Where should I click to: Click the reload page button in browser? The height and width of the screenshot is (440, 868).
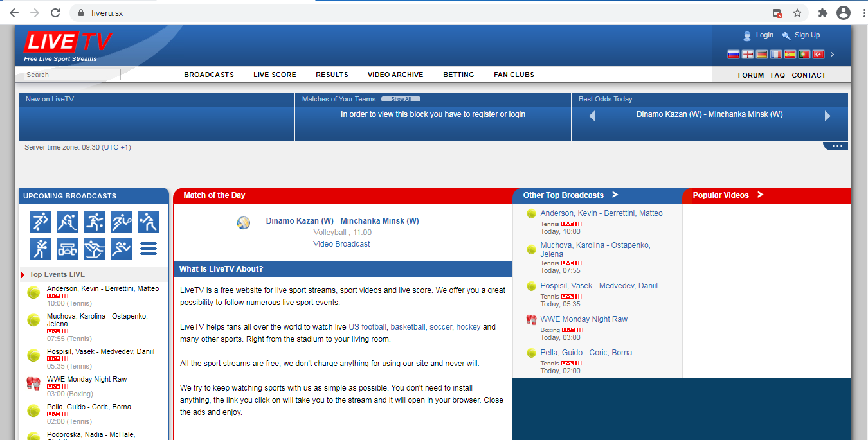[x=55, y=13]
